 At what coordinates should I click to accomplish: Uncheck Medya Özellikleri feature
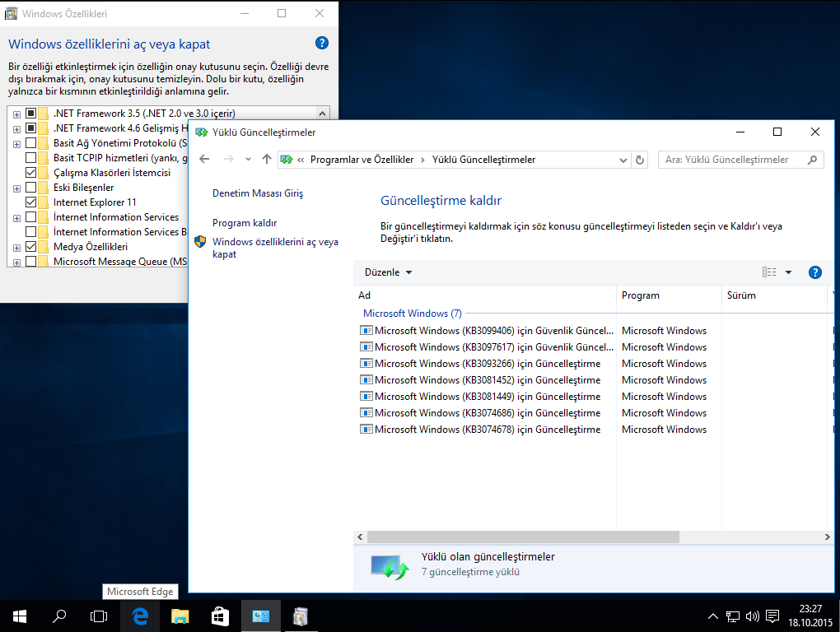31,247
